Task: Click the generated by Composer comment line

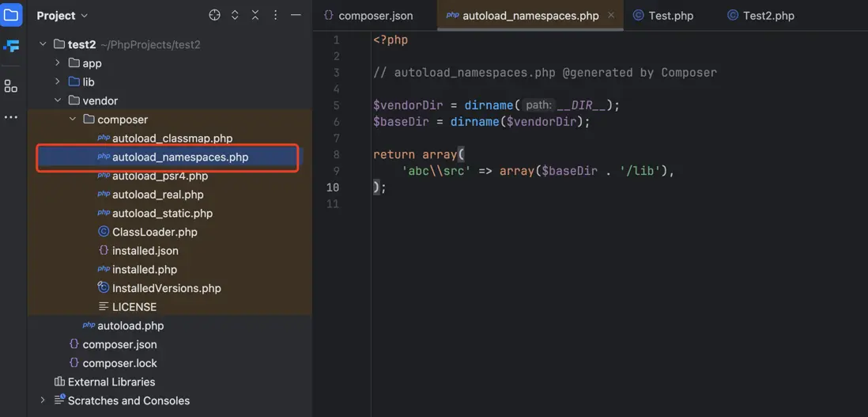Action: (x=545, y=73)
